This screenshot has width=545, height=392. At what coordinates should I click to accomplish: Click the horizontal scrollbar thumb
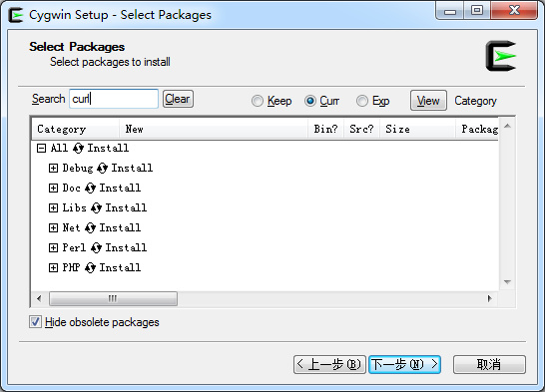click(113, 298)
